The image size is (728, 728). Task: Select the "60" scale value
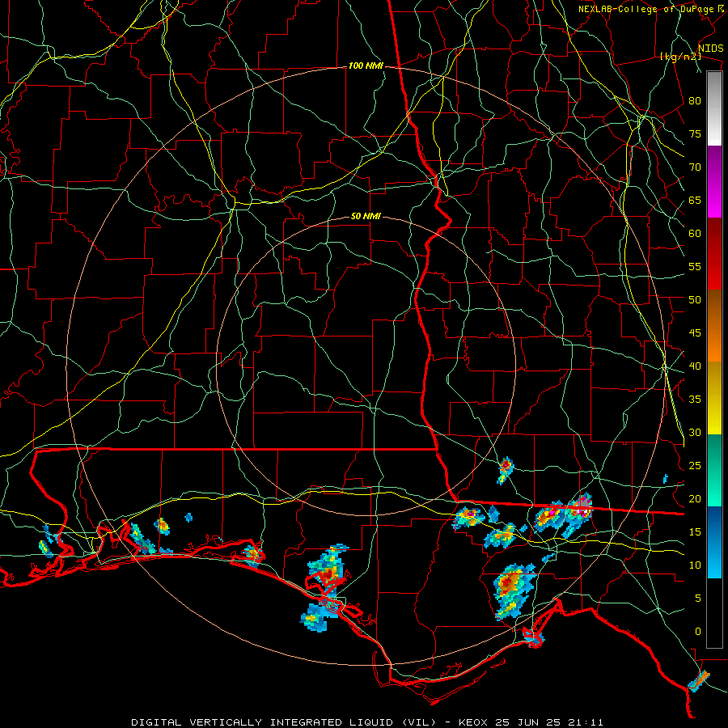point(695,234)
